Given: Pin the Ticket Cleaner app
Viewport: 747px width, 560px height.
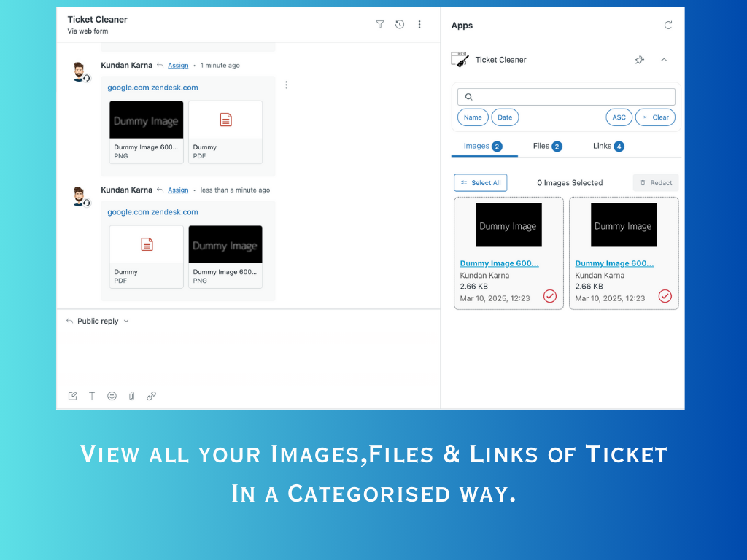Looking at the screenshot, I should (x=639, y=60).
